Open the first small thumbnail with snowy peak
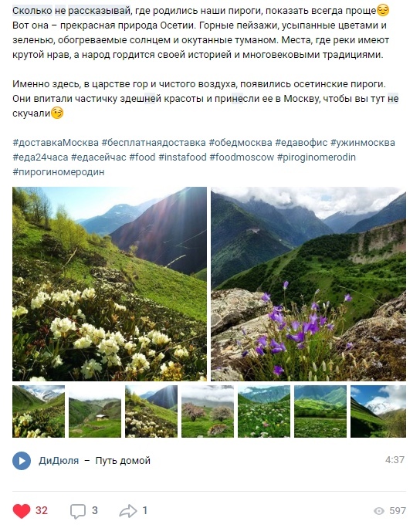The height and width of the screenshot is (528, 420). click(39, 411)
